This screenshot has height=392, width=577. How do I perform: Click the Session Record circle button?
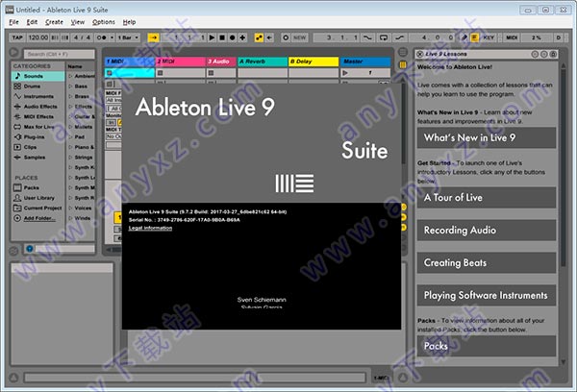pos(286,37)
